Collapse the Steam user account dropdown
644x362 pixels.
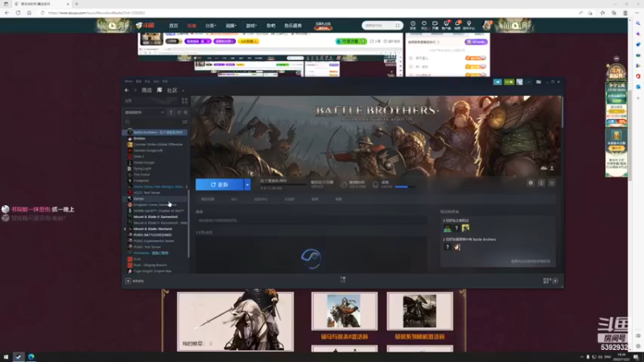tap(529, 82)
